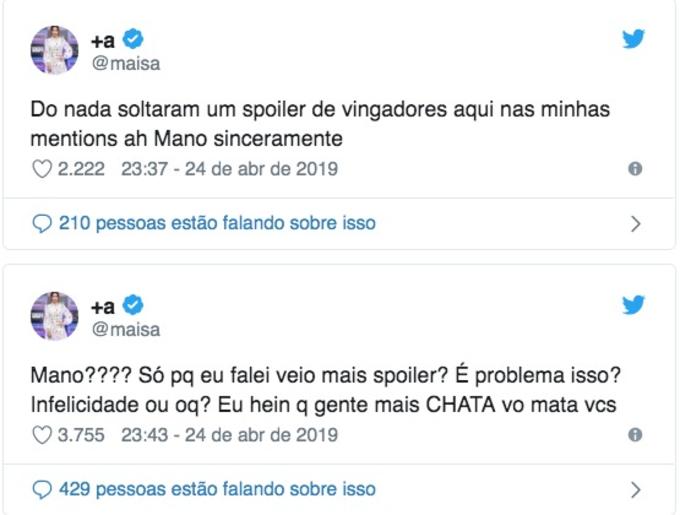Click the profile avatar on the first tweet
Viewport: 680px width, 515px height.
point(54,50)
